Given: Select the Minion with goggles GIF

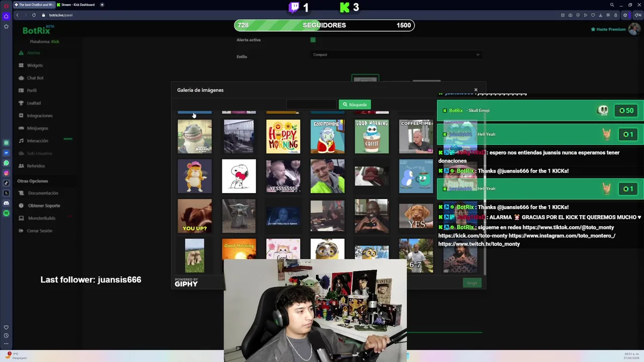Looking at the screenshot, I should pyautogui.click(x=328, y=249).
